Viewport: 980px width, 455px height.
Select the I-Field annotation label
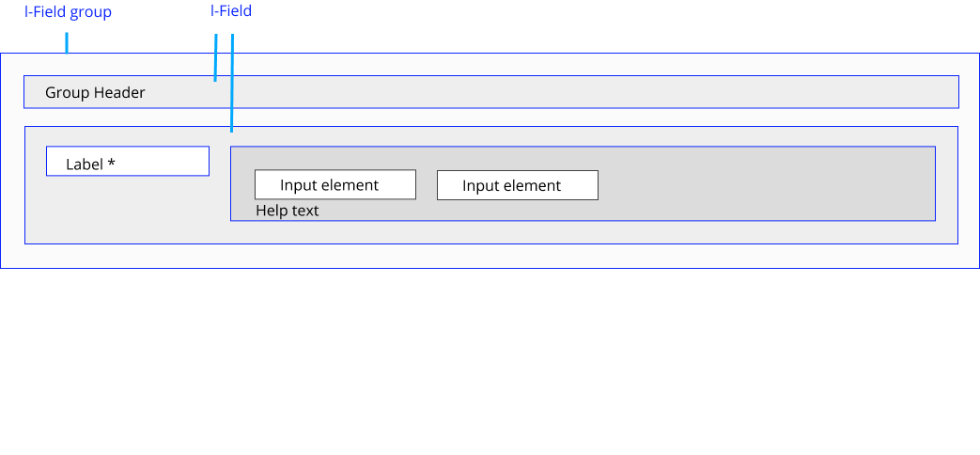(x=231, y=10)
